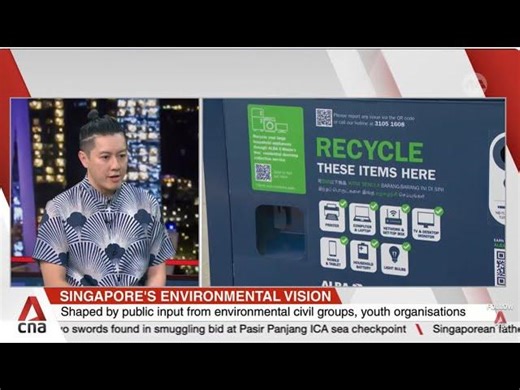The height and width of the screenshot is (390, 520).
Task: Click the 'swords found in smuggling bid' ticker text
Action: (x=232, y=329)
